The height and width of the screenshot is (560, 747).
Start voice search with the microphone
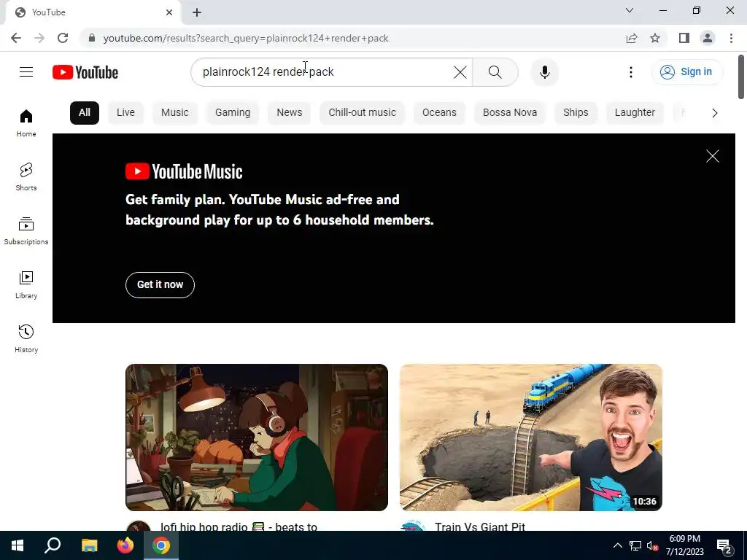pyautogui.click(x=544, y=72)
